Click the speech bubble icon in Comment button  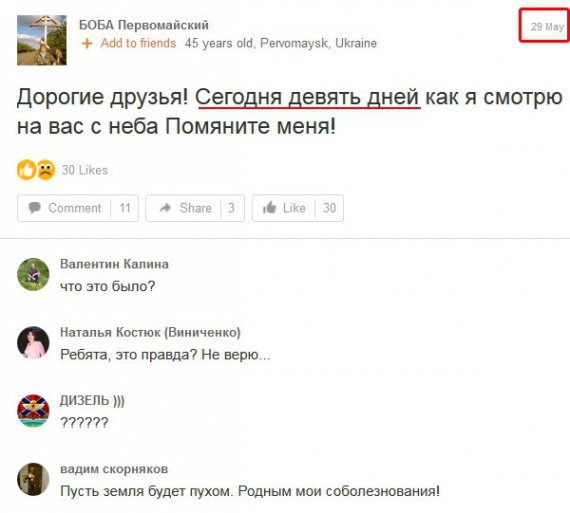point(35,208)
